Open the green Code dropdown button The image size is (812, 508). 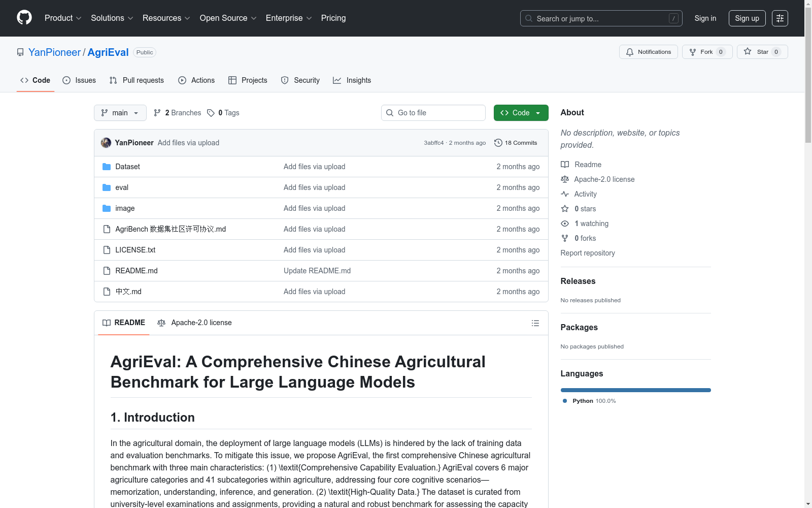click(521, 113)
